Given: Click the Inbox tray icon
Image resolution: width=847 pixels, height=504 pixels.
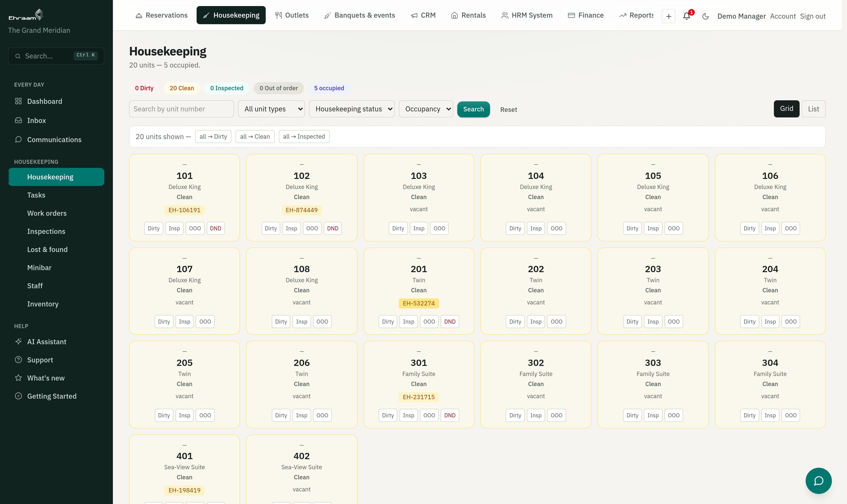Looking at the screenshot, I should click(18, 120).
